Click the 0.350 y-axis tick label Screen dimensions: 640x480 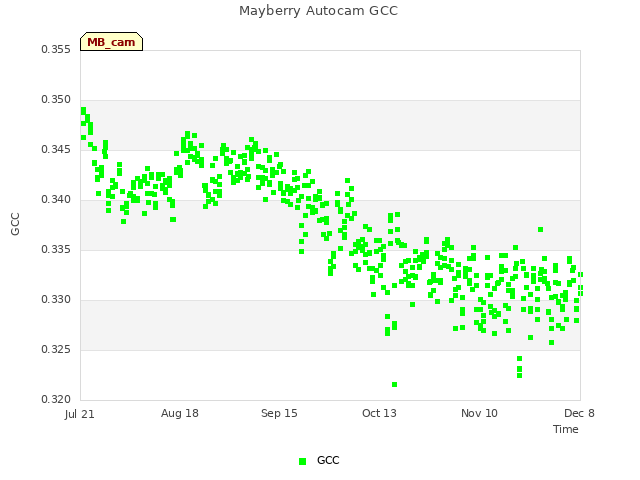(x=56, y=100)
